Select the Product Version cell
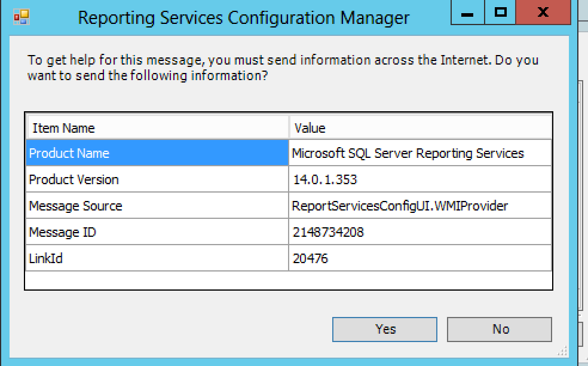 click(x=157, y=179)
